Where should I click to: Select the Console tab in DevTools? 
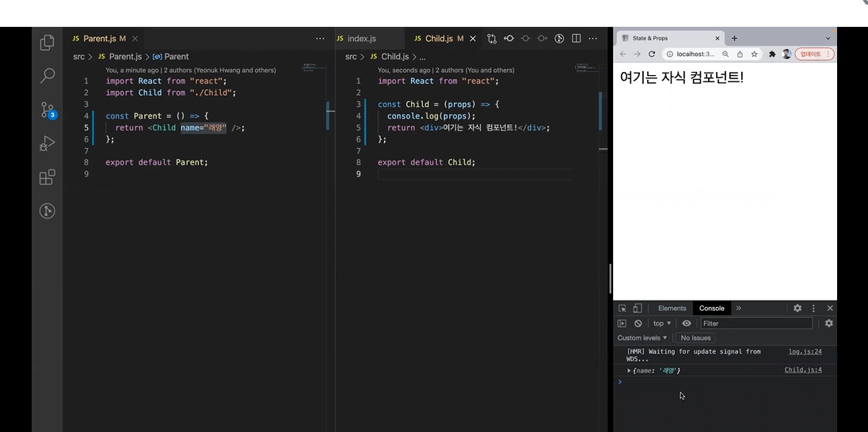(712, 308)
